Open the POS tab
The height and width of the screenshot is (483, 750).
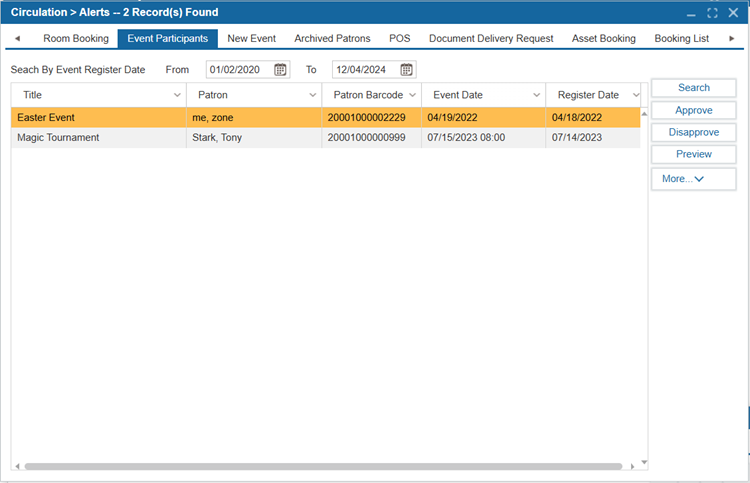[399, 39]
